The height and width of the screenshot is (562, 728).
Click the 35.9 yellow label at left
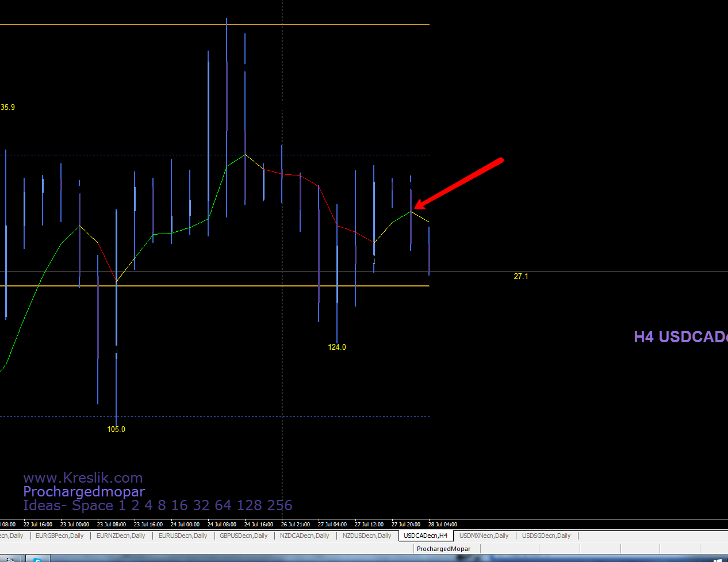pyautogui.click(x=7, y=108)
